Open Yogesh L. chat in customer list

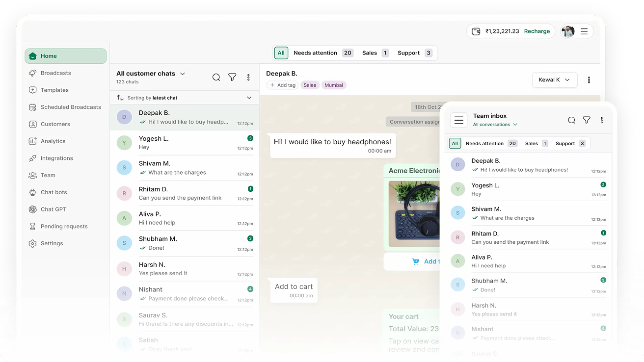(x=185, y=143)
